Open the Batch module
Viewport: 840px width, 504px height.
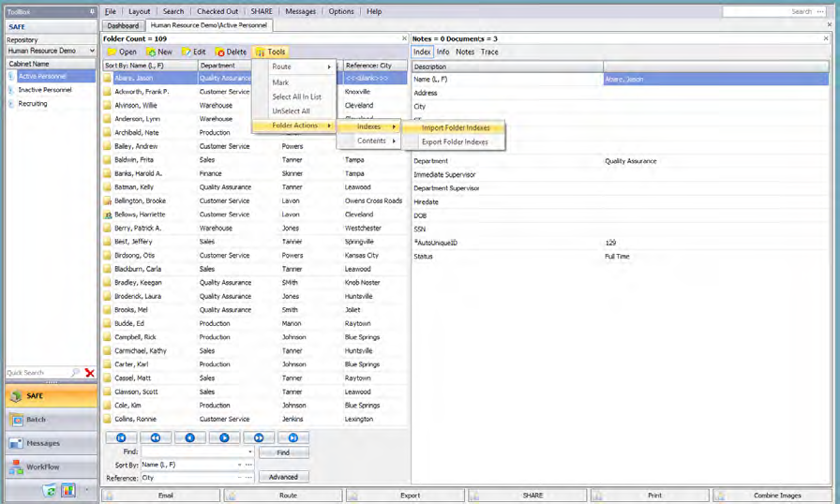52,420
